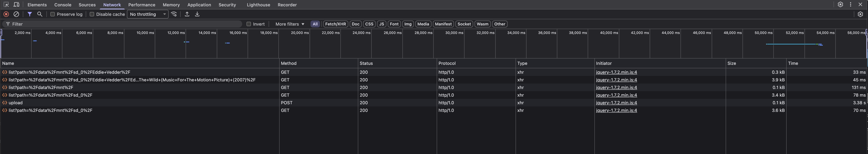This screenshot has height=154, width=868.
Task: Import HAR file upload arrow icon
Action: [x=187, y=14]
